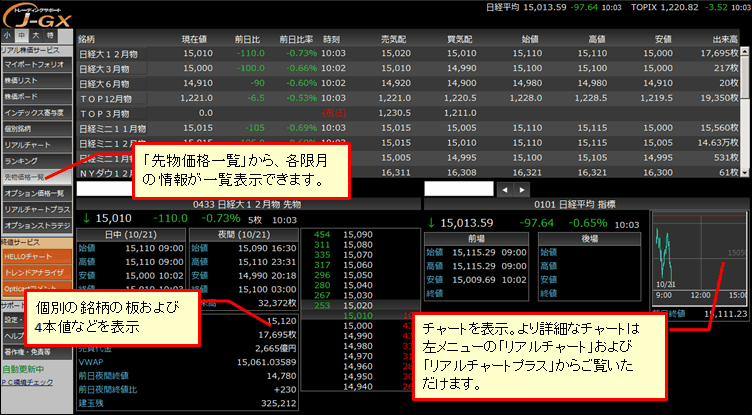This screenshot has height=415, width=752.
Task: Click the 0101 日経平均 指標 panel title
Action: 575,204
